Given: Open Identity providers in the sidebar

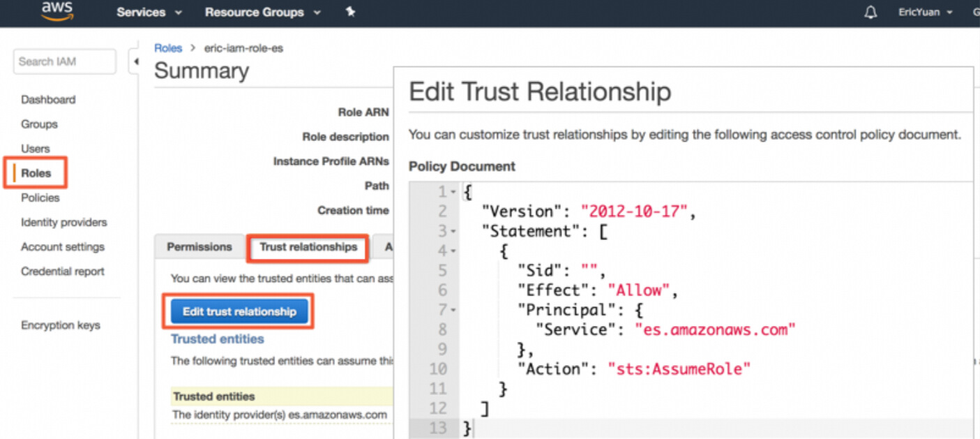Looking at the screenshot, I should point(64,223).
